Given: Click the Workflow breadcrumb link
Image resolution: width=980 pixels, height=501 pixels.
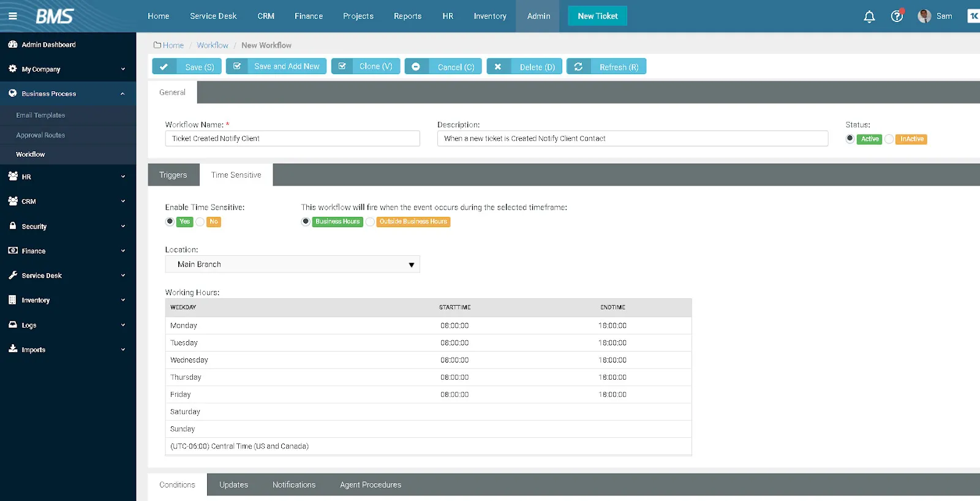Looking at the screenshot, I should pos(213,45).
